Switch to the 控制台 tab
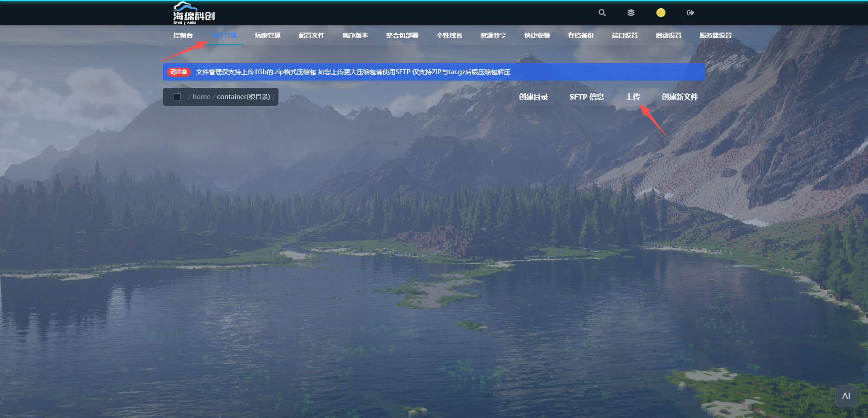This screenshot has width=868, height=418. pyautogui.click(x=183, y=35)
